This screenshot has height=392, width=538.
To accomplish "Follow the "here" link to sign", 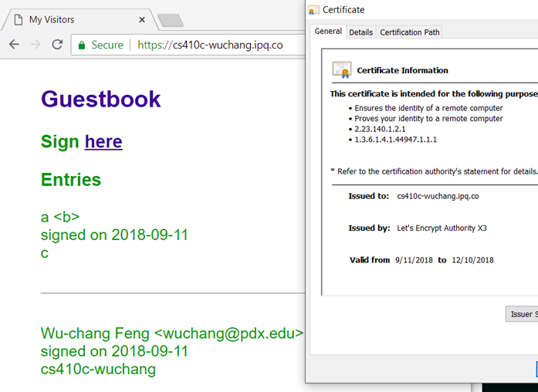I will pos(103,142).
